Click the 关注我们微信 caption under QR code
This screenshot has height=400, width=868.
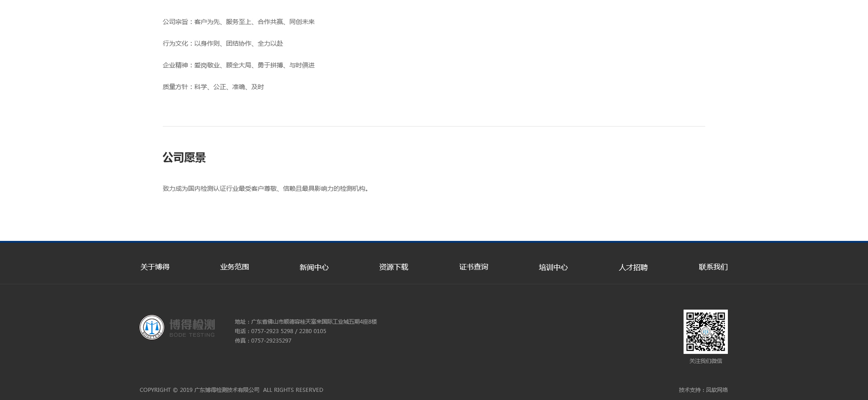705,361
